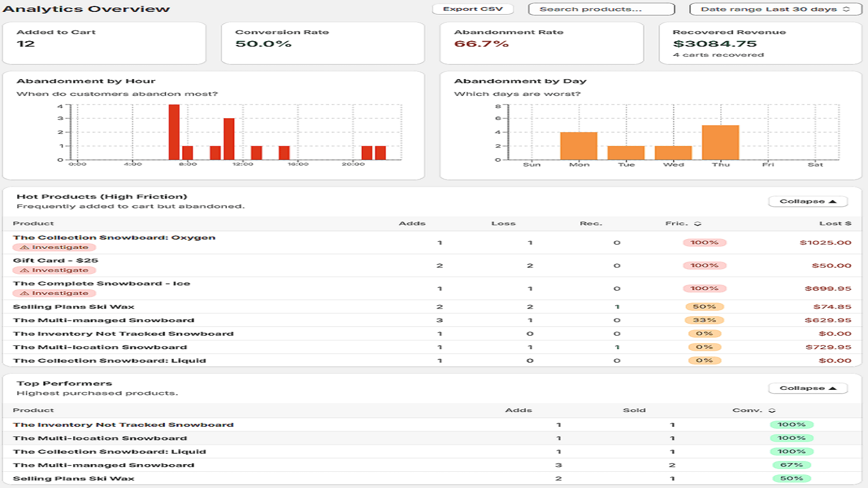Click the Recovered Revenue $3084.75 value

[714, 44]
